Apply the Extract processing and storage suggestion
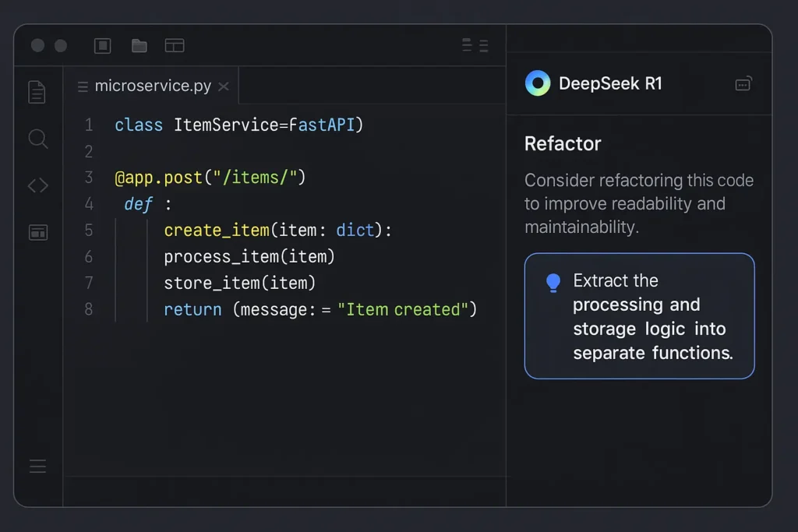The width and height of the screenshot is (798, 532). point(639,316)
